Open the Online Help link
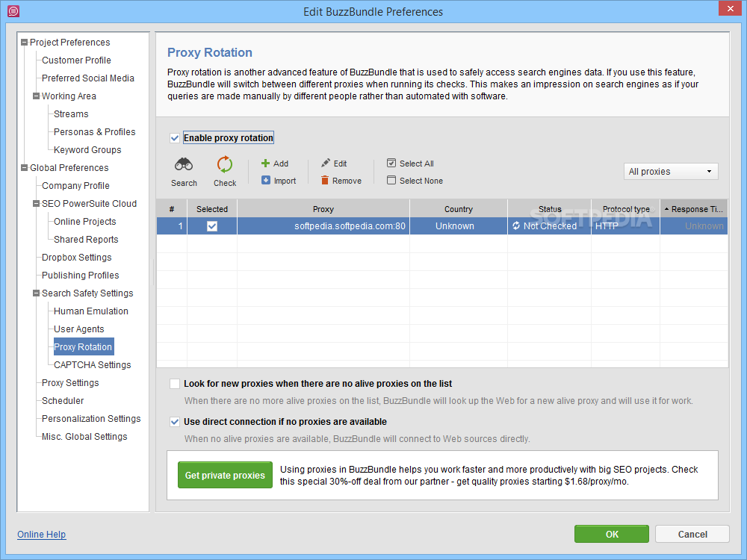 41,535
